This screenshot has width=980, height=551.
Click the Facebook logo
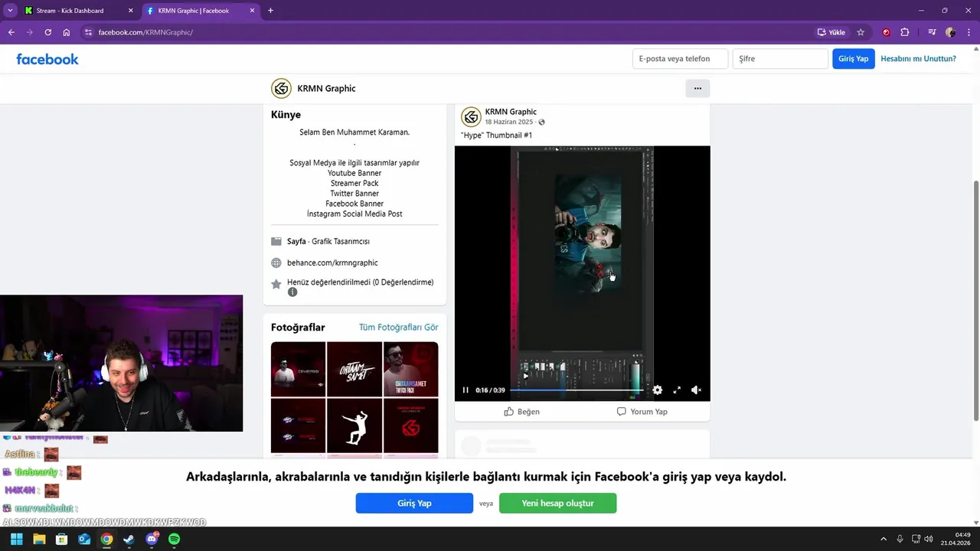[47, 59]
